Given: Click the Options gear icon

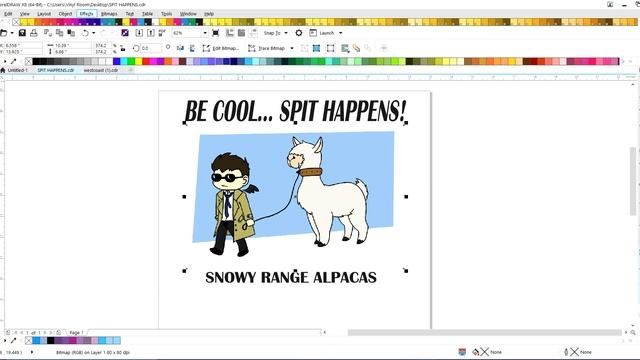Looking at the screenshot, I should click(x=299, y=33).
